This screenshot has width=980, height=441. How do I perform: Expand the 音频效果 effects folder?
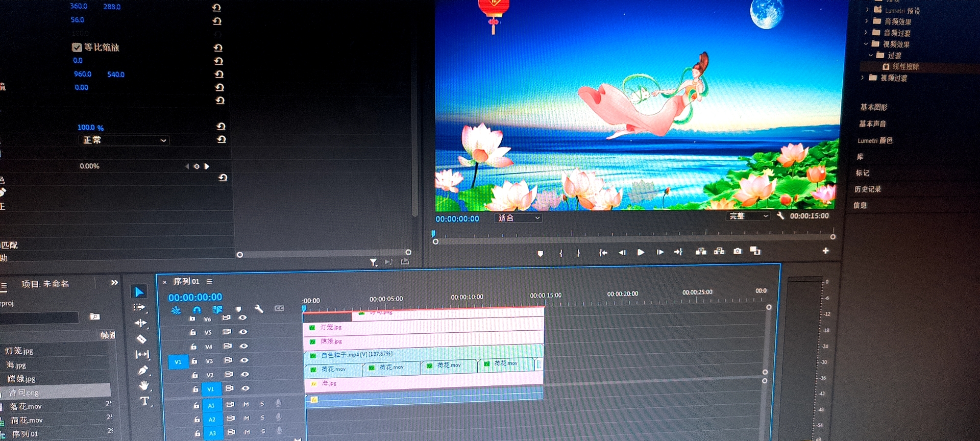coord(866,21)
